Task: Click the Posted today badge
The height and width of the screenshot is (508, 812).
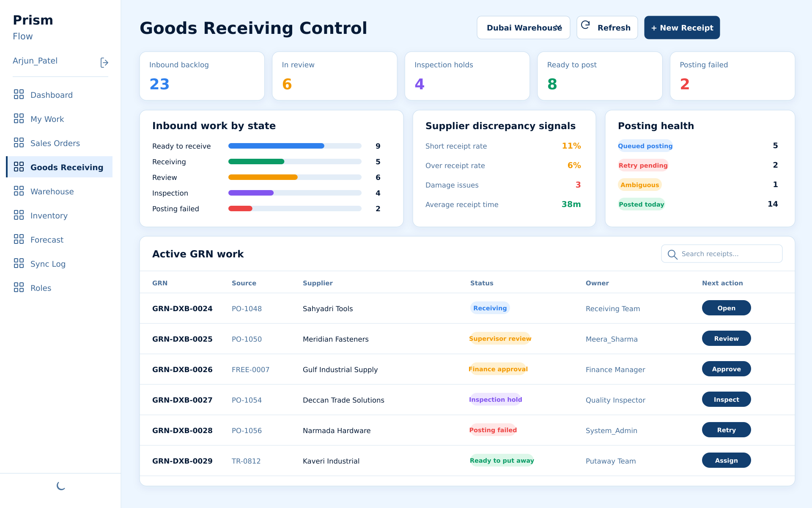Action: click(x=641, y=204)
